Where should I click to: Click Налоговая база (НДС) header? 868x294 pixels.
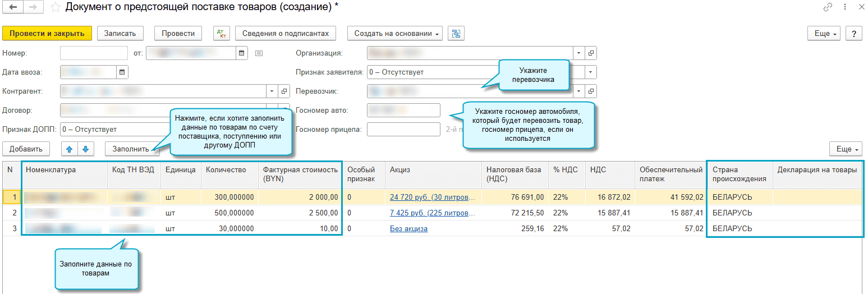point(515,175)
